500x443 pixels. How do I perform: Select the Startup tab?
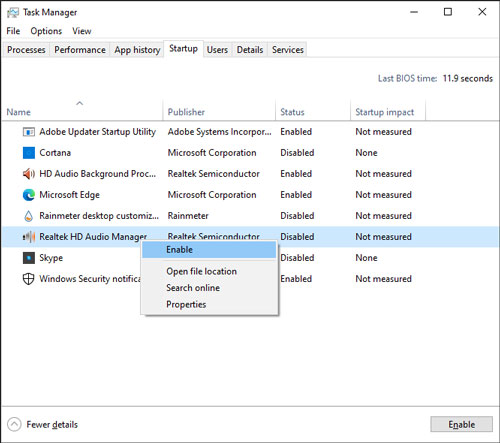[x=183, y=49]
